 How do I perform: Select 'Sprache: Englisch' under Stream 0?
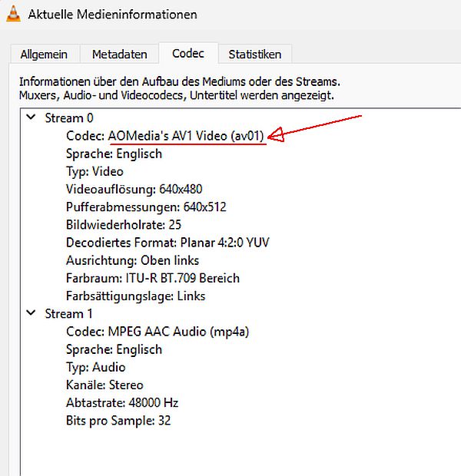point(114,154)
